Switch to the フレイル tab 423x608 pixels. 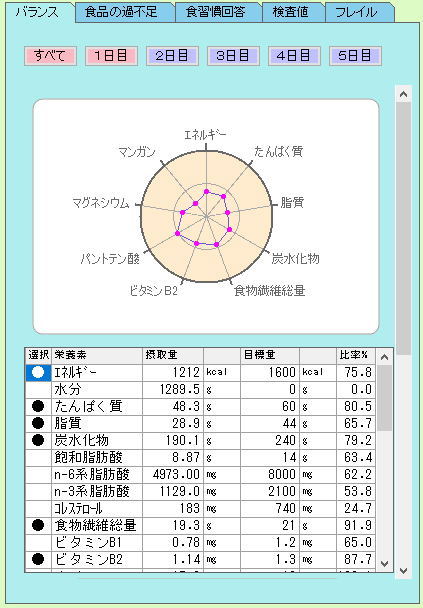[x=359, y=12]
